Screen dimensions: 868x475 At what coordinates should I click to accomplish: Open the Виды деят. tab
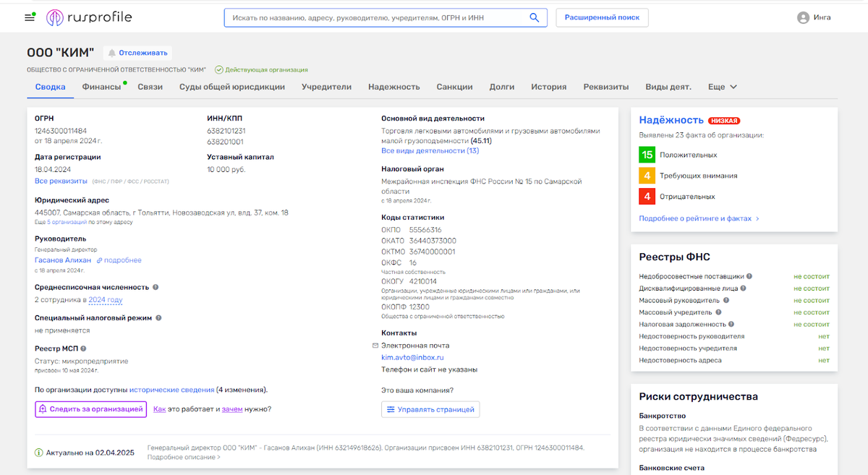pos(668,87)
